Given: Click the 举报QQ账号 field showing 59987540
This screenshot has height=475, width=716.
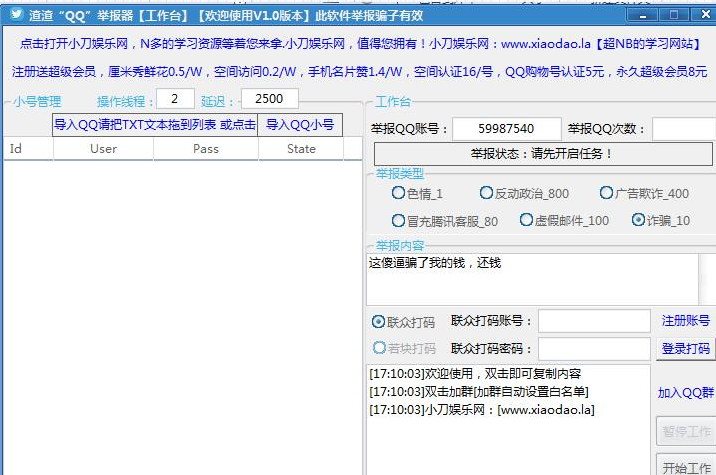Looking at the screenshot, I should (x=506, y=129).
